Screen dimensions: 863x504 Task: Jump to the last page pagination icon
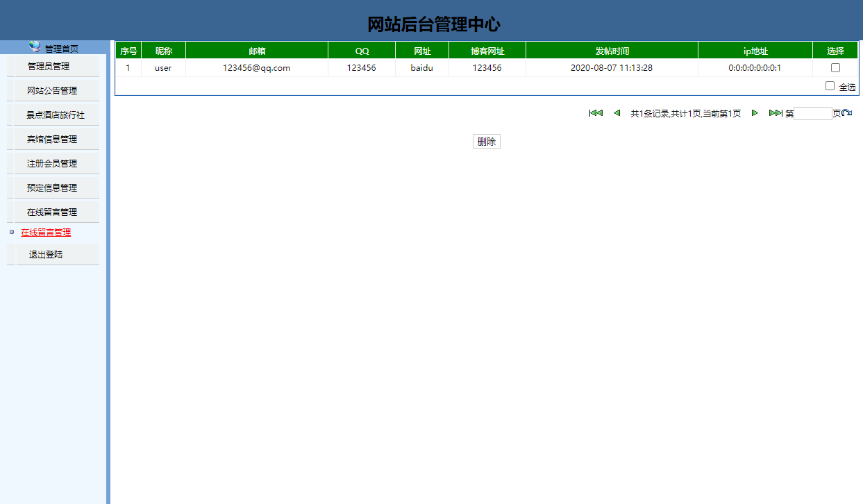(x=776, y=112)
